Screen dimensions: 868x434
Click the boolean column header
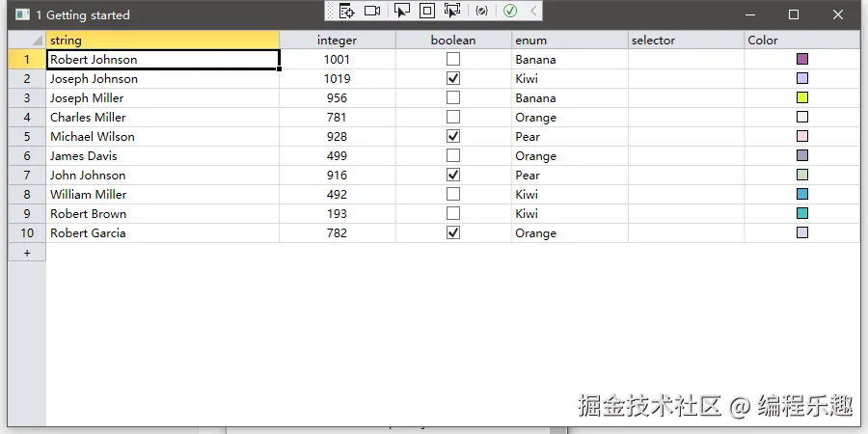453,40
